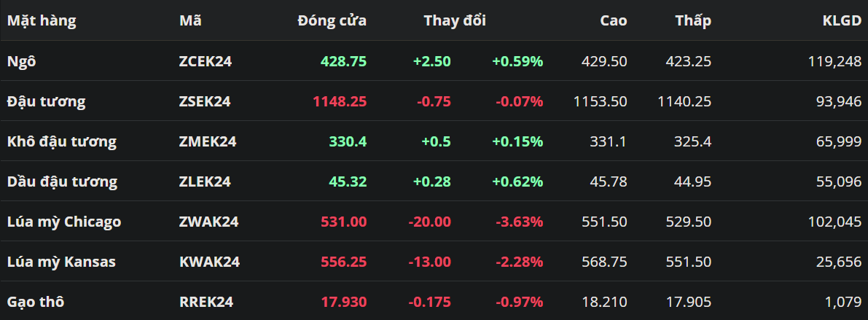Click the ZCEK24 contract code

[206, 61]
